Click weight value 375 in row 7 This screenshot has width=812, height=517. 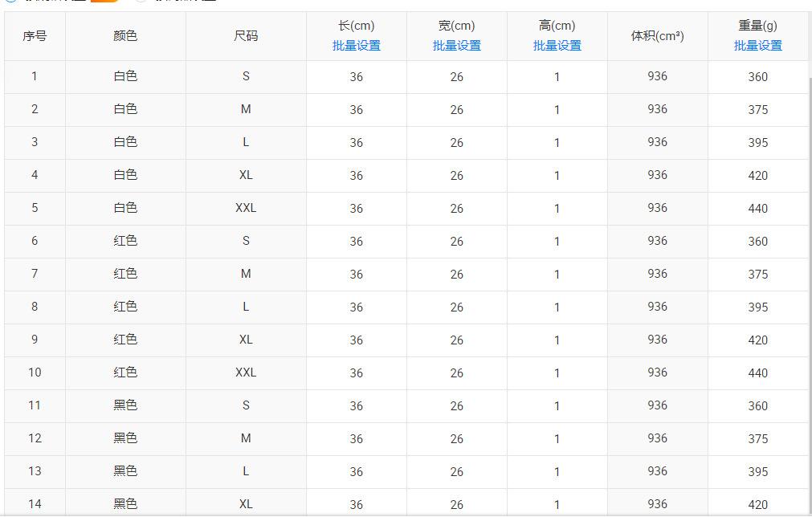tap(758, 275)
